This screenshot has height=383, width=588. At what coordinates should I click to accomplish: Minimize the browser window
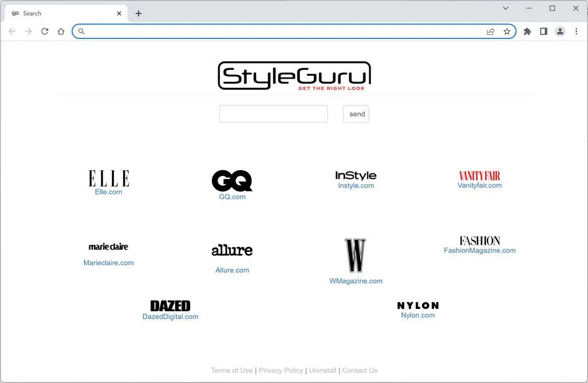coord(528,8)
